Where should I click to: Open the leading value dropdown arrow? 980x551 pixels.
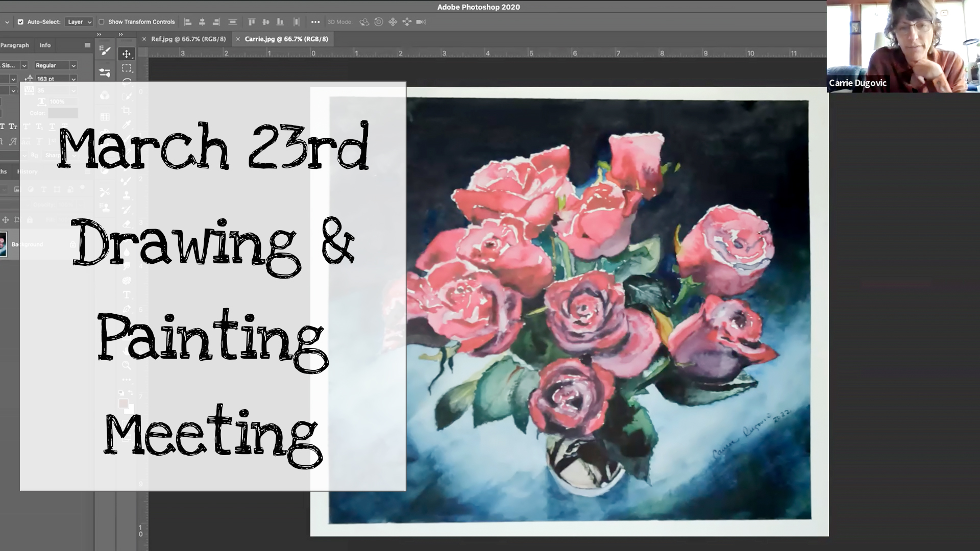(13, 79)
